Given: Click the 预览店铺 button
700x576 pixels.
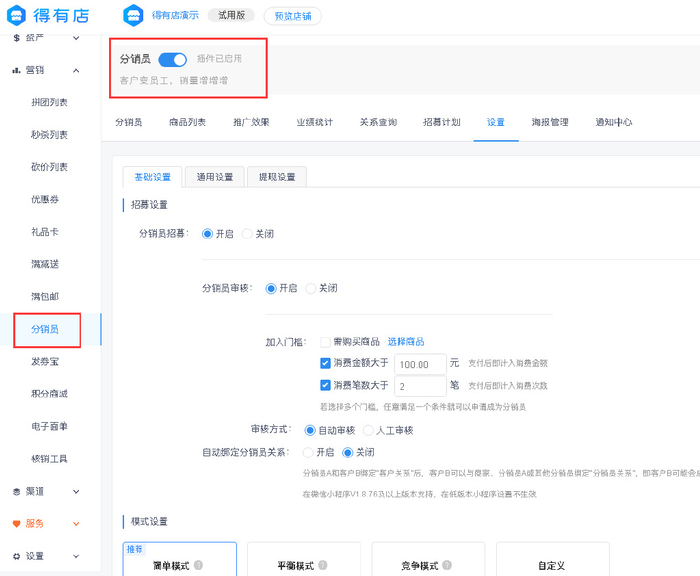Looking at the screenshot, I should point(293,16).
